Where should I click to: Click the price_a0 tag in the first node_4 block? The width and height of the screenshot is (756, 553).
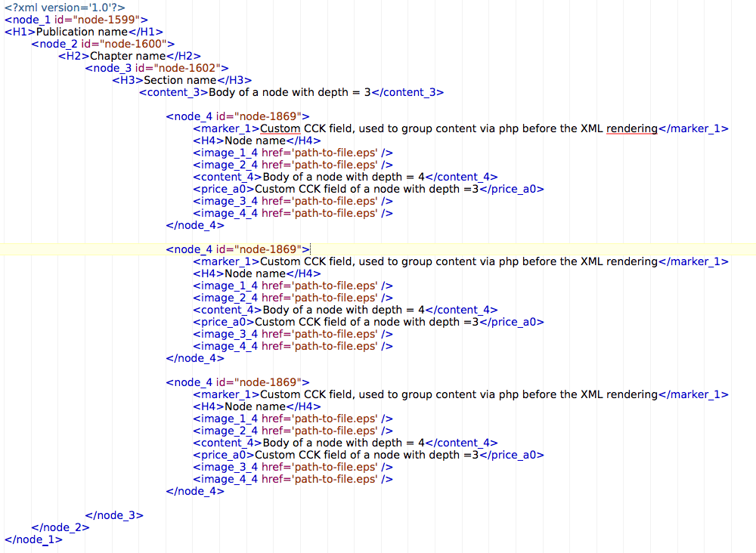click(224, 189)
